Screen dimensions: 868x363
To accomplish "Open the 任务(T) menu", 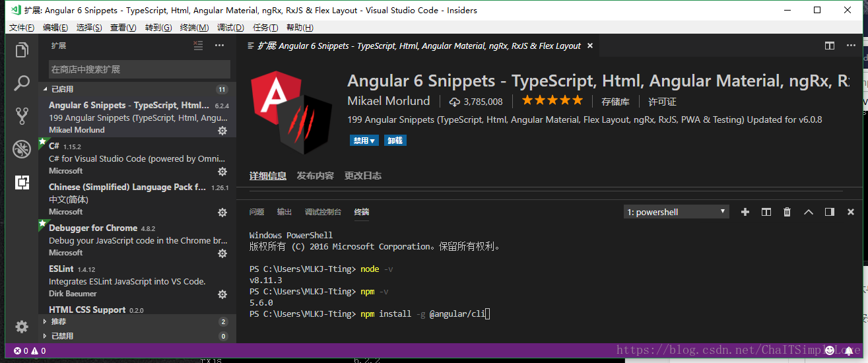I will 265,27.
